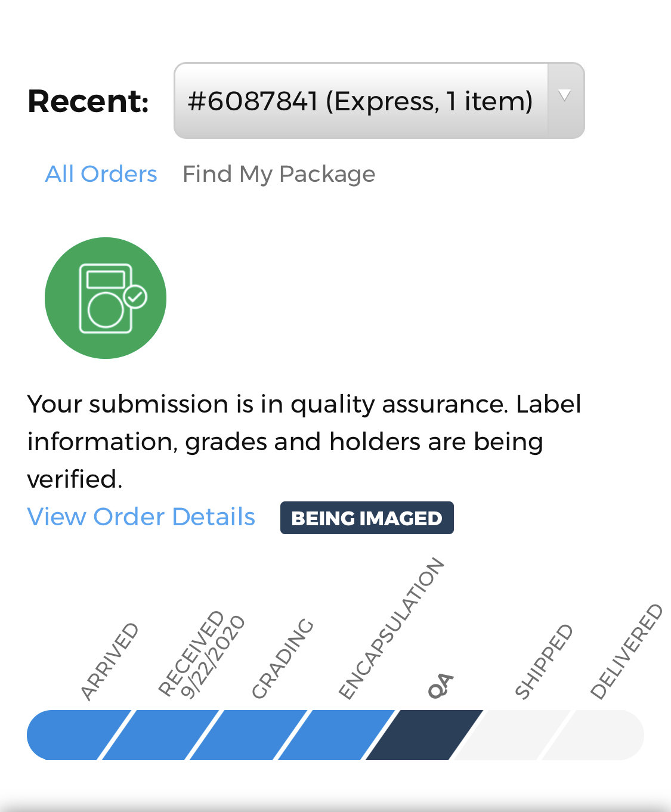Click the BEING IMAGED status badge
This screenshot has width=671, height=812.
click(x=367, y=518)
